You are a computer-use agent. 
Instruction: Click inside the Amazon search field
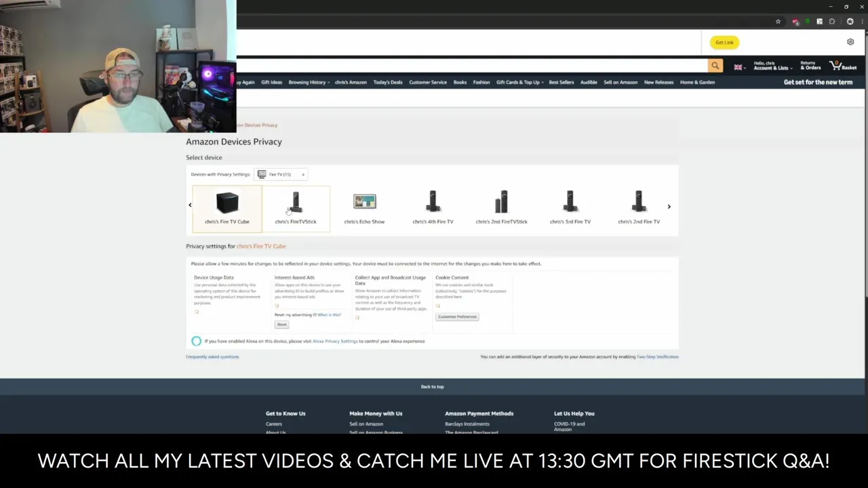pos(471,66)
